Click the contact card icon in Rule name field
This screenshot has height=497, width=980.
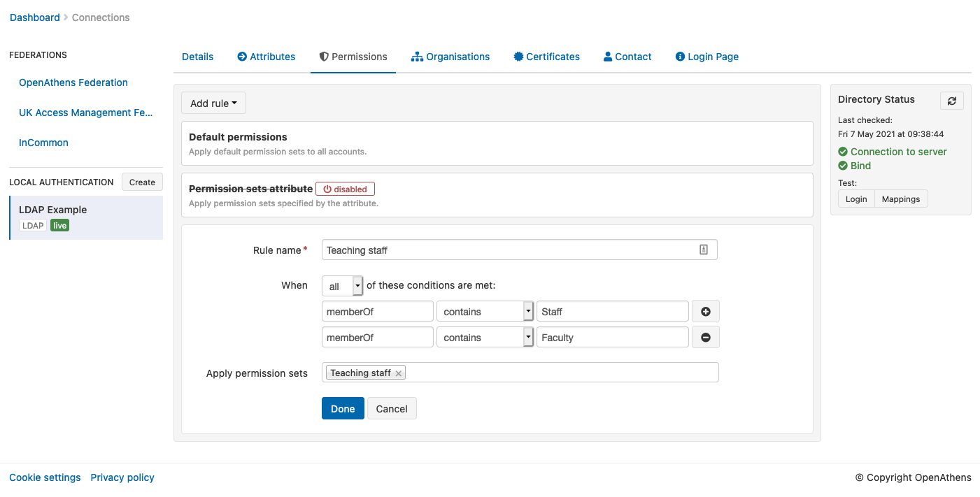click(x=704, y=250)
